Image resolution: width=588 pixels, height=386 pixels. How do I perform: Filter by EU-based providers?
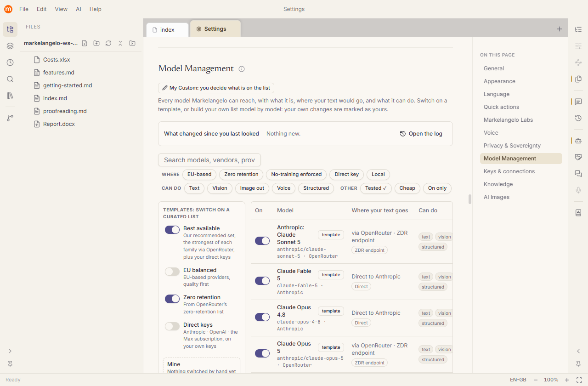199,175
